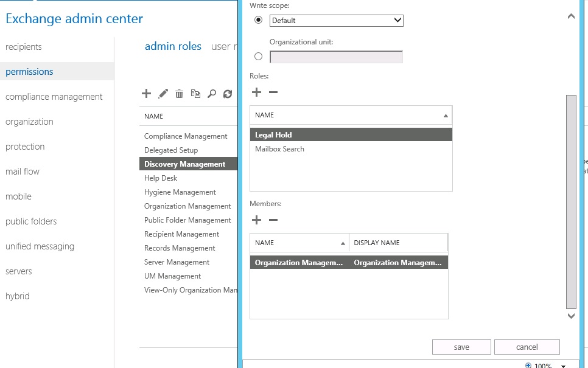This screenshot has width=588, height=368.
Task: Add a member with Members plus icon
Action: 256,220
